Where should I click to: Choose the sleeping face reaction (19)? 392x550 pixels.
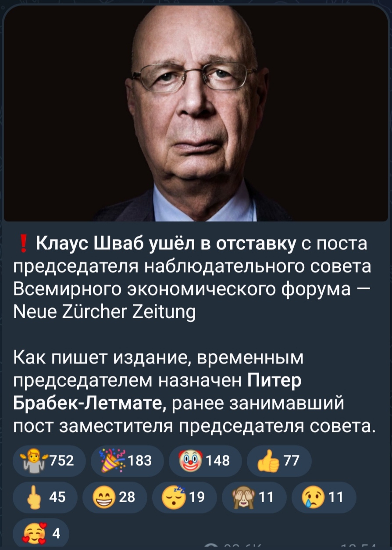(x=184, y=497)
